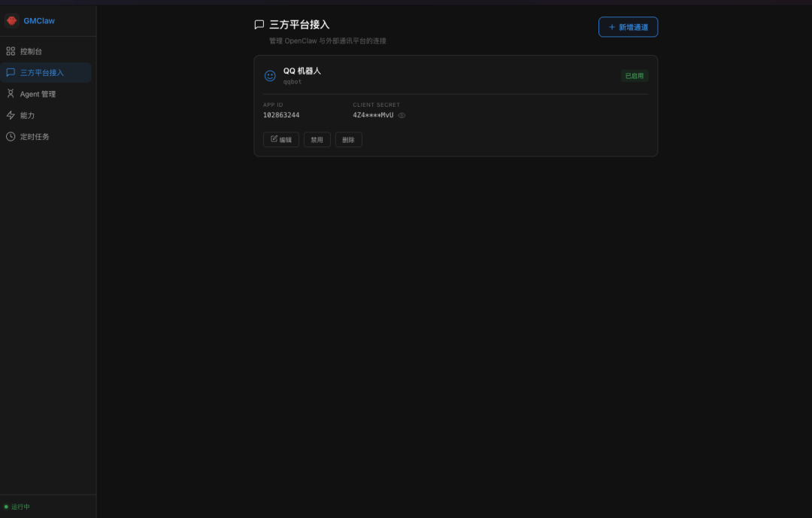Viewport: 812px width, 518px height.
Task: Click the qqbot subtitle text
Action: [x=292, y=82]
